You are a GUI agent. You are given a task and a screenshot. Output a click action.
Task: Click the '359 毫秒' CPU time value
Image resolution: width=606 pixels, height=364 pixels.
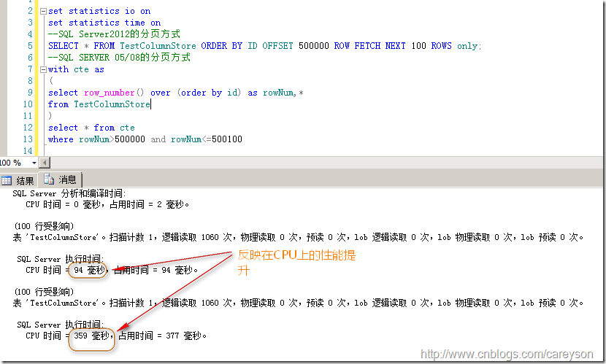coord(91,336)
